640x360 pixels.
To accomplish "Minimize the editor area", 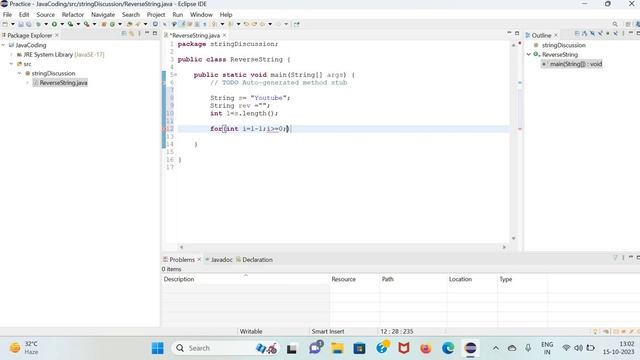I will coord(509,33).
